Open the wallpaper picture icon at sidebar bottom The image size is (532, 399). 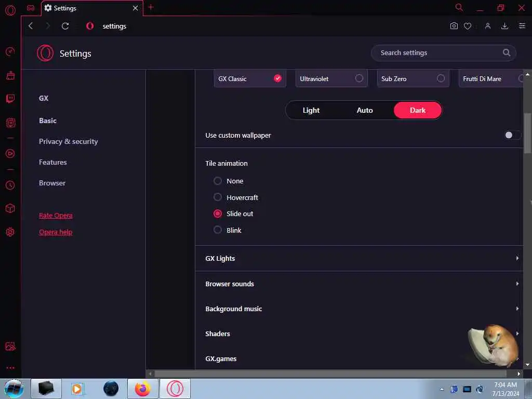click(x=10, y=346)
